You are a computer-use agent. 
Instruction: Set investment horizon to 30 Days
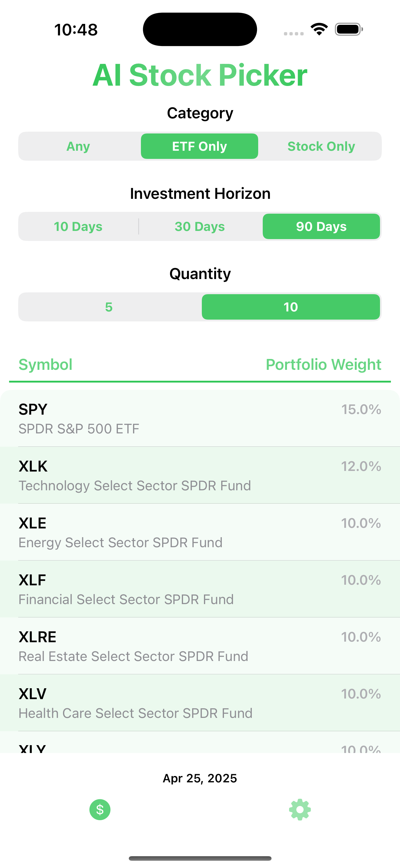[200, 226]
